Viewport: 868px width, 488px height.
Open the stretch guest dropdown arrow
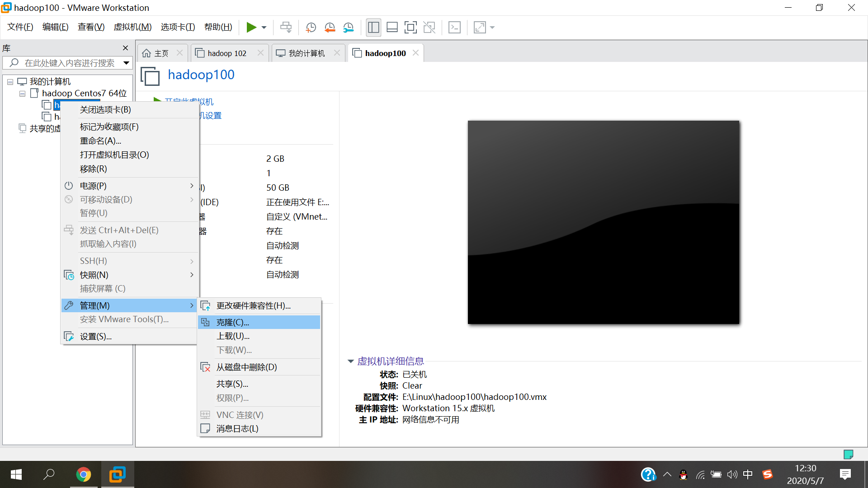point(492,28)
